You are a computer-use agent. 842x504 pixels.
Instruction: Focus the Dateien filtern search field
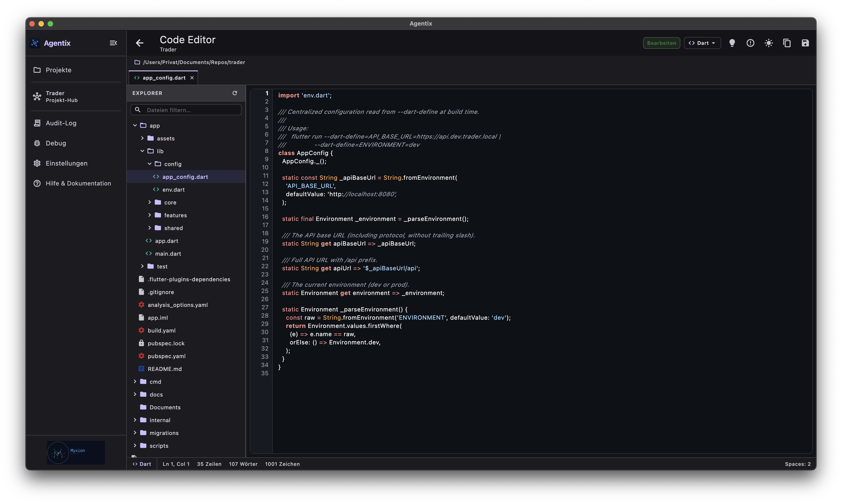pos(186,110)
